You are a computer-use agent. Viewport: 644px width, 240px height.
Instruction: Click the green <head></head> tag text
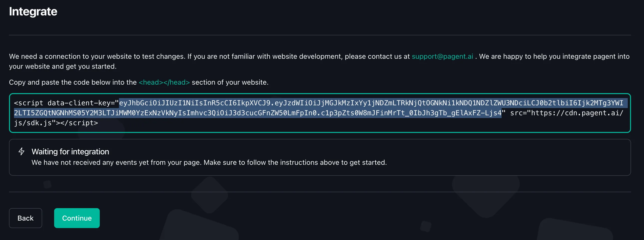[164, 82]
